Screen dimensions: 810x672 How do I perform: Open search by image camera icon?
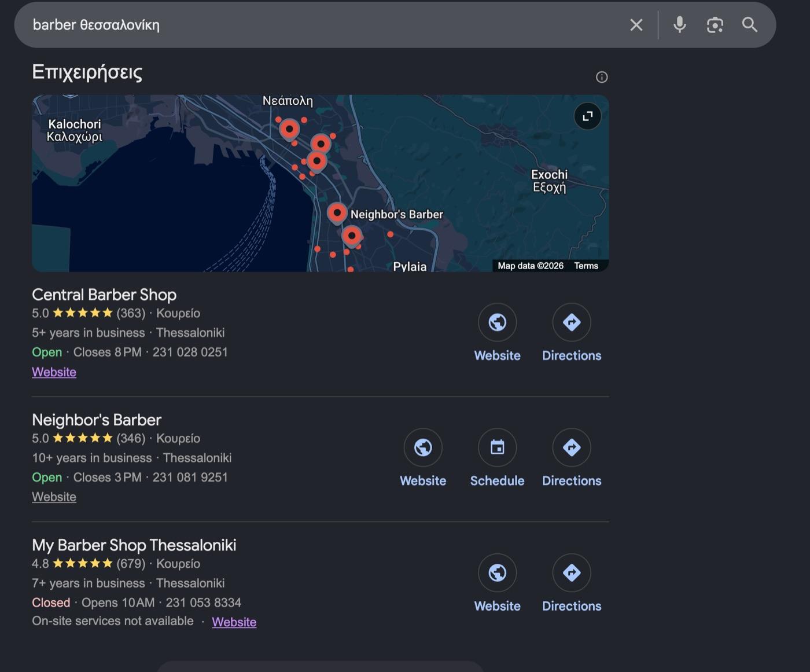coord(715,25)
